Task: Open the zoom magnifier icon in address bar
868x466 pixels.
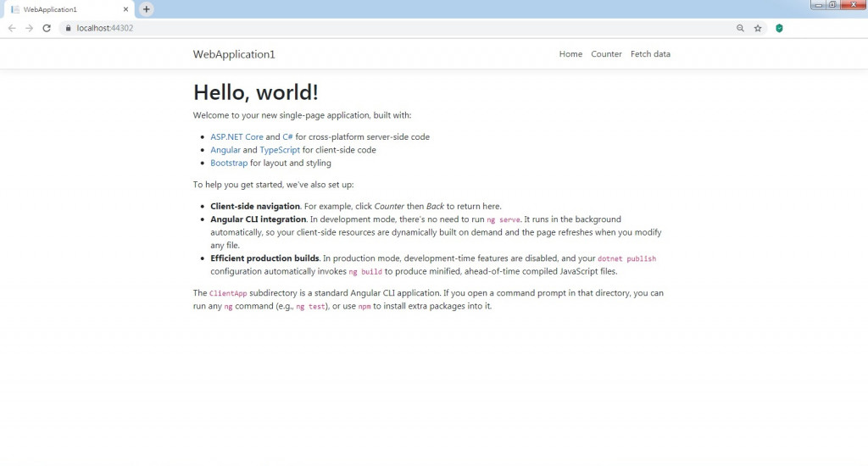Action: point(740,28)
